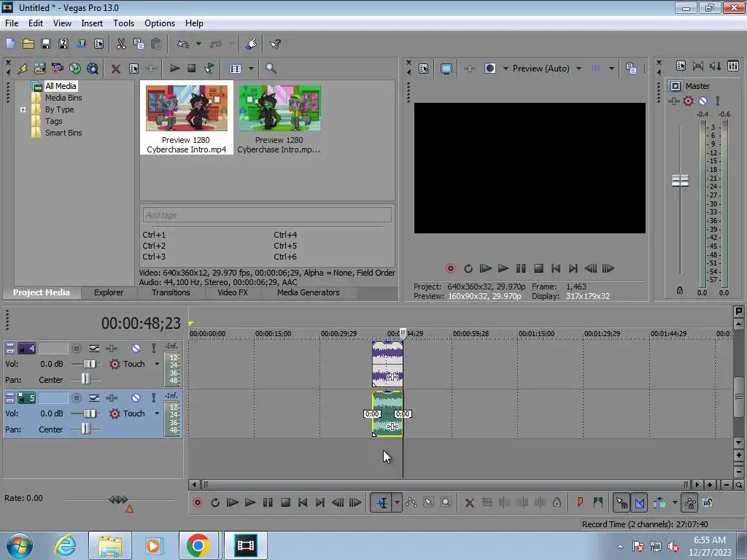Open the Touch automation dropdown on track 4
Viewport: 747px width, 560px height.
[x=157, y=364]
